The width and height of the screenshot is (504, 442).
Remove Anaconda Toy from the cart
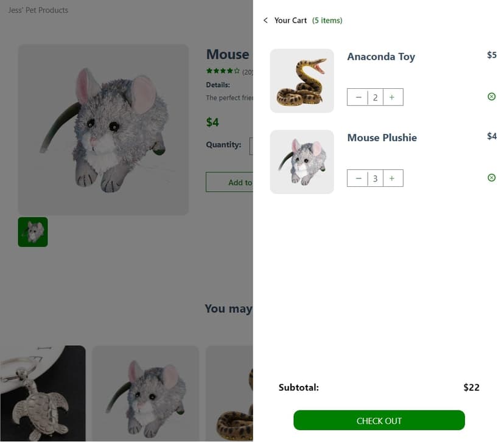point(492,97)
